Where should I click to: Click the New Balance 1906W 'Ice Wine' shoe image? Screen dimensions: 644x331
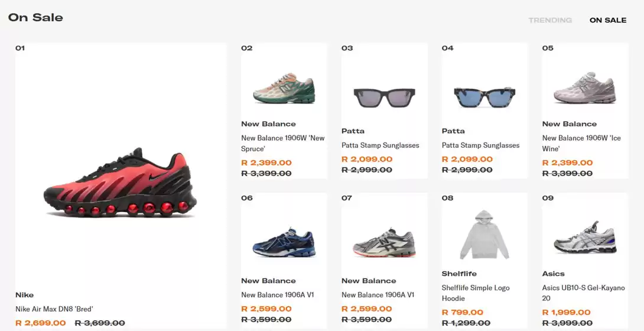[585, 88]
